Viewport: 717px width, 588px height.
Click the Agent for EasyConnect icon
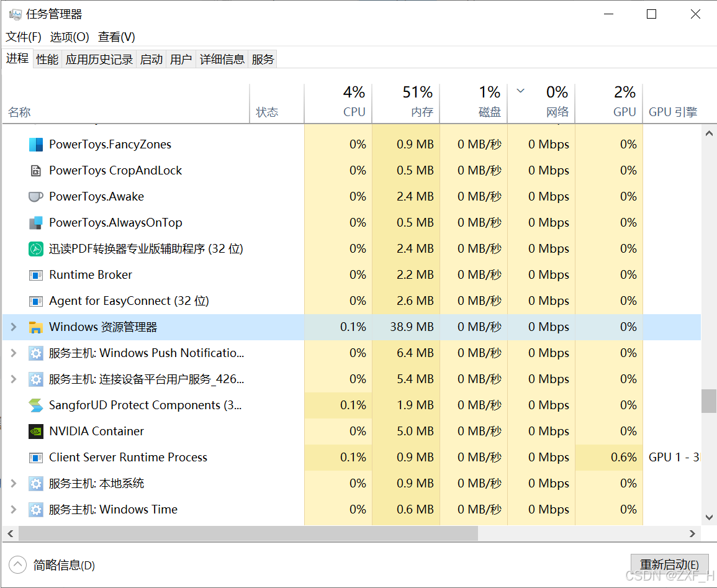35,301
